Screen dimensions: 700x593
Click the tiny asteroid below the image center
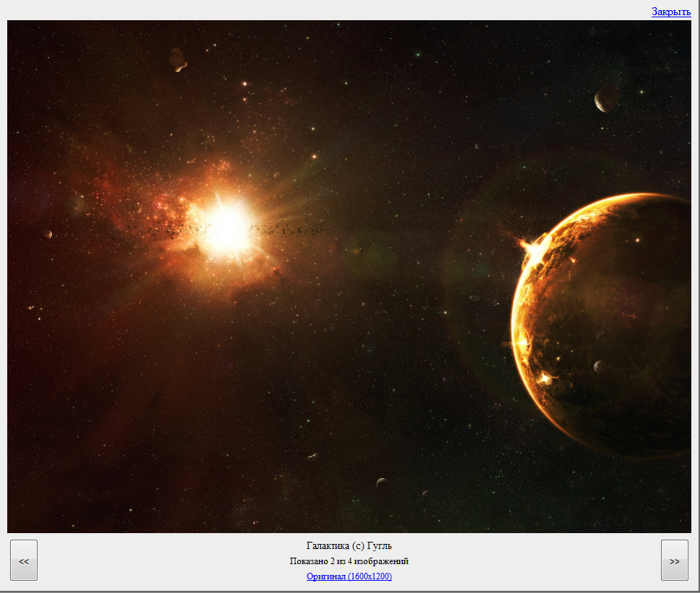coord(312,456)
